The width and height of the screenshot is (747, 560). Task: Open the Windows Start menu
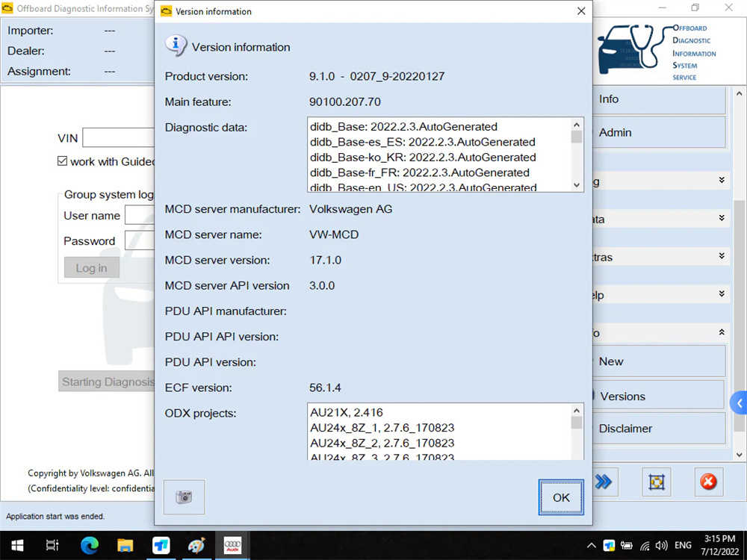tap(17, 545)
